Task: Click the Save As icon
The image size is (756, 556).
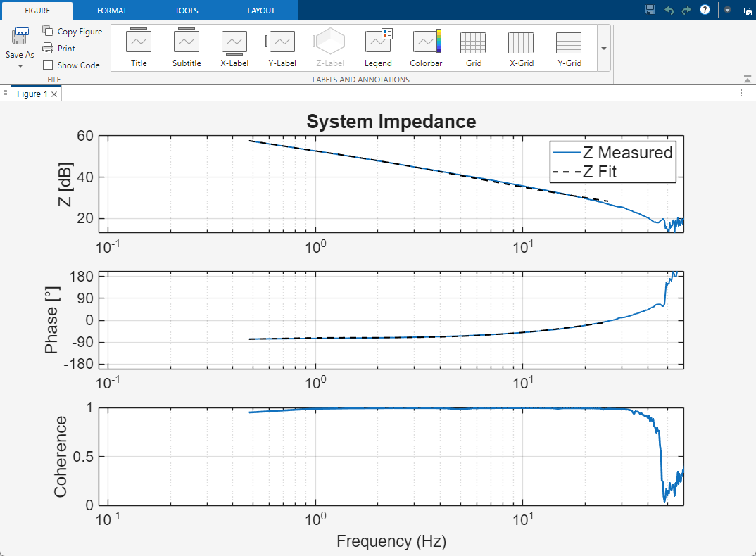Action: (x=20, y=37)
